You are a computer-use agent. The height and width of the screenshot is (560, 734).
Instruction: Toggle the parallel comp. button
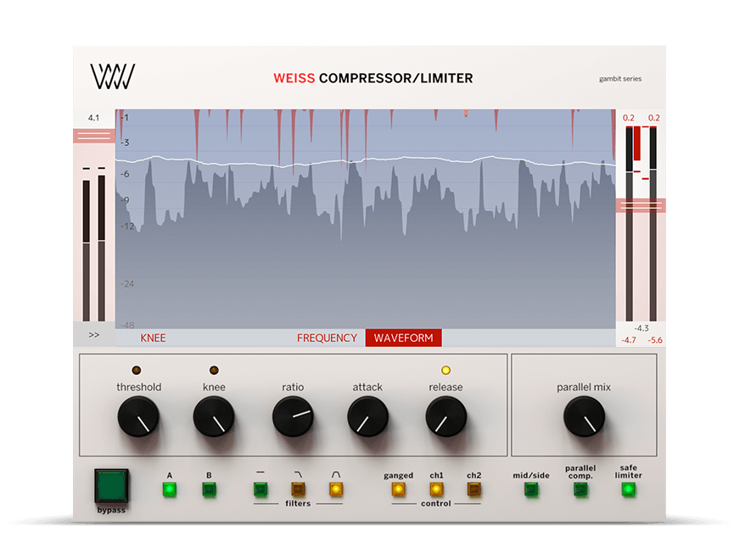tap(581, 490)
